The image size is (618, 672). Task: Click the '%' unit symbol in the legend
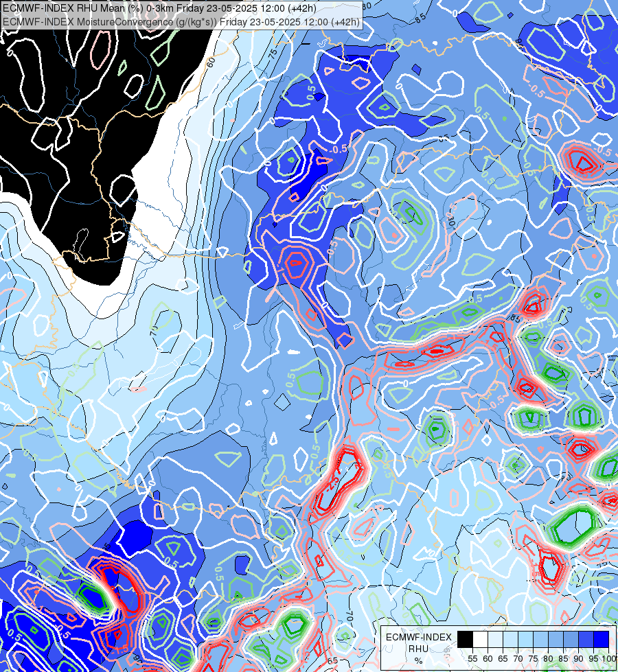click(419, 661)
